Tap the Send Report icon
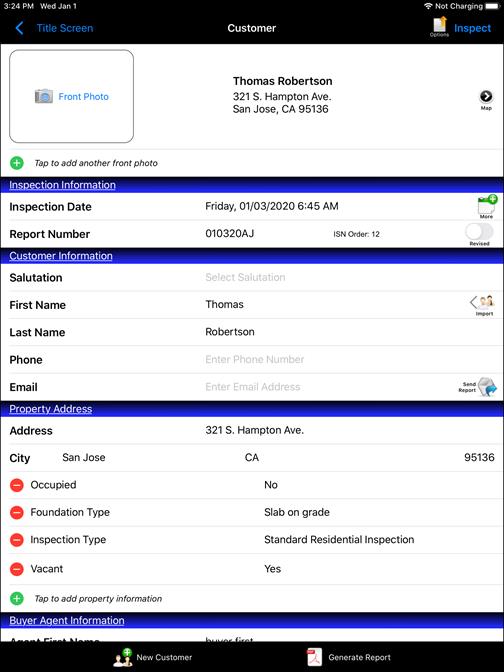The width and height of the screenshot is (504, 672). click(x=479, y=387)
